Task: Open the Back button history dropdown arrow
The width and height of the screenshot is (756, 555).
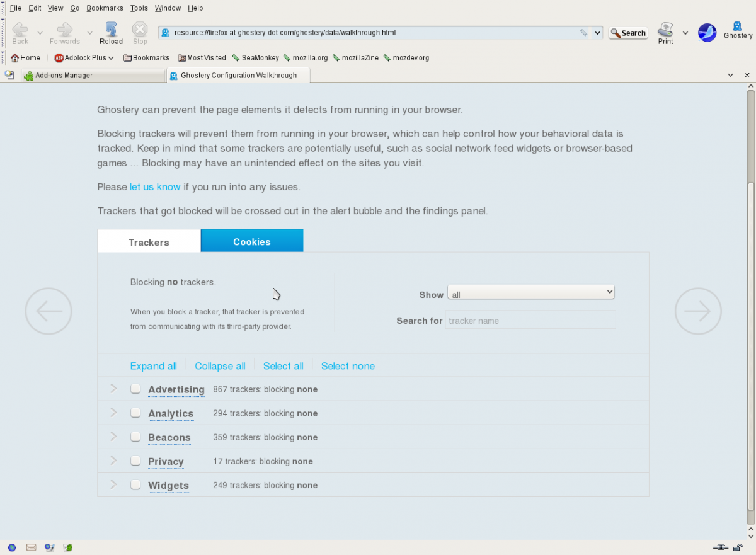Action: point(40,33)
